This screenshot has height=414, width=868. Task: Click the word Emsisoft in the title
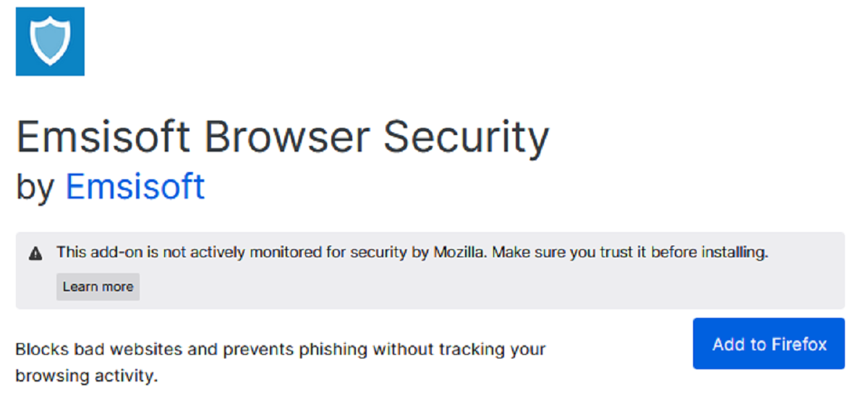click(x=105, y=137)
